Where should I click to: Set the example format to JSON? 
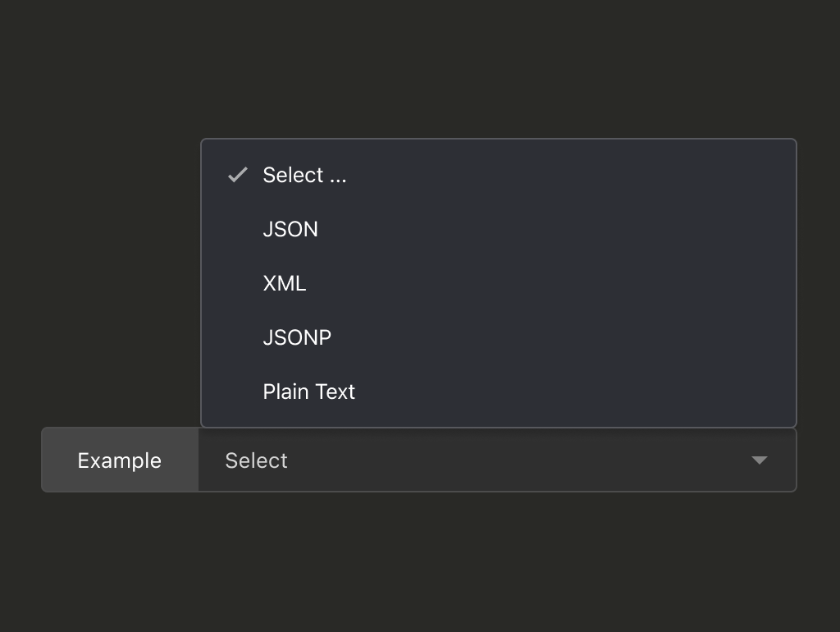tap(290, 229)
